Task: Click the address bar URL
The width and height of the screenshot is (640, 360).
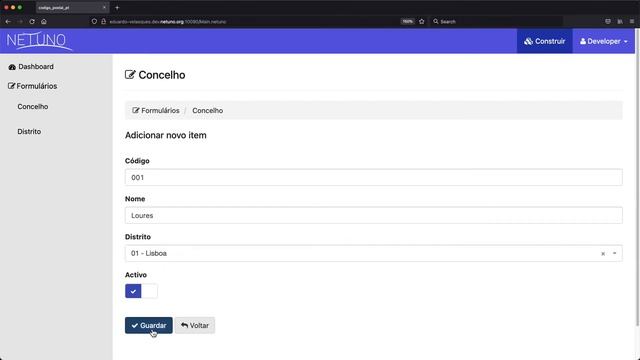Action: coord(167,22)
